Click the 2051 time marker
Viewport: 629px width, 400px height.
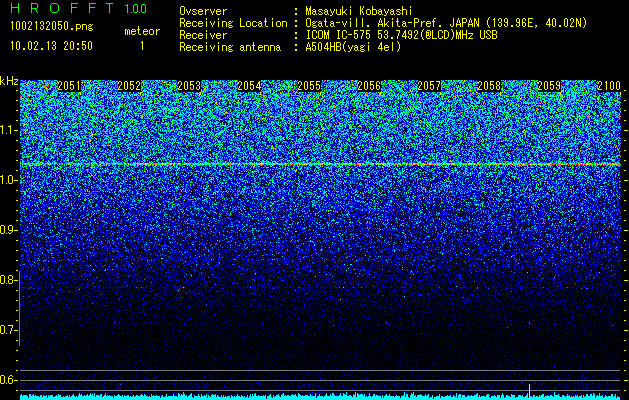69,86
